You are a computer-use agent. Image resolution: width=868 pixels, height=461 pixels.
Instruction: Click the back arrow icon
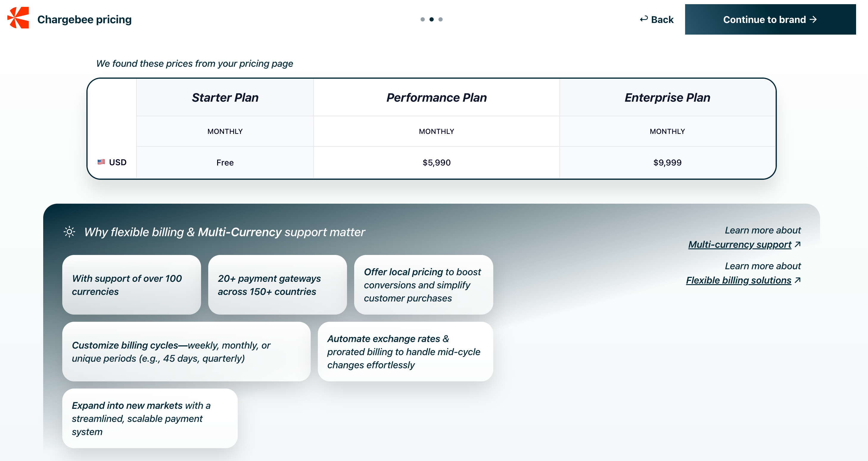644,19
